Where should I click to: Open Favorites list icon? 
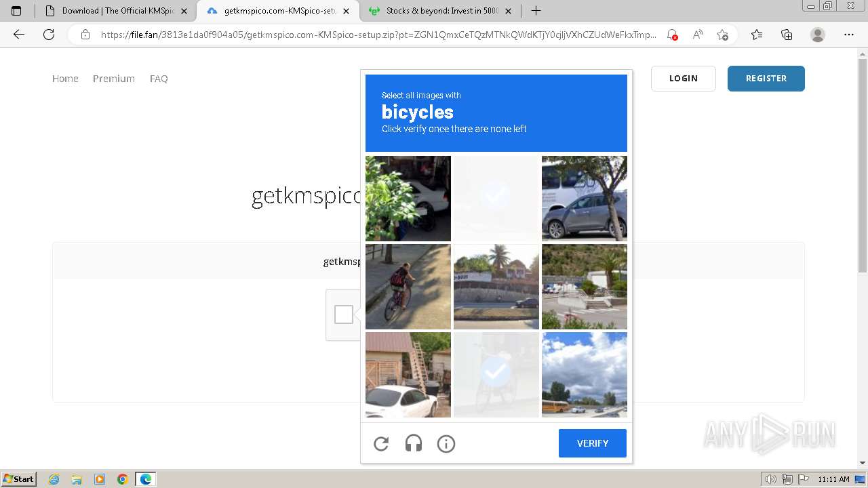click(x=757, y=35)
